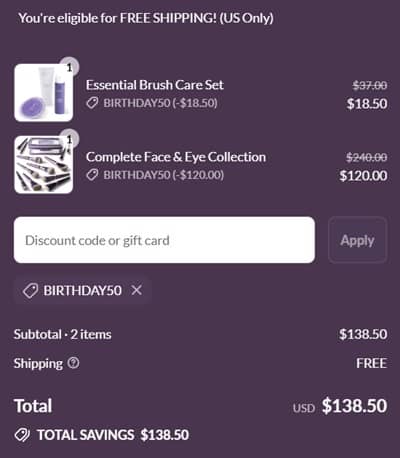Click the tag icon beside BIRTHDAY50 (-$120.00)
The width and height of the screenshot is (400, 458).
pos(92,175)
